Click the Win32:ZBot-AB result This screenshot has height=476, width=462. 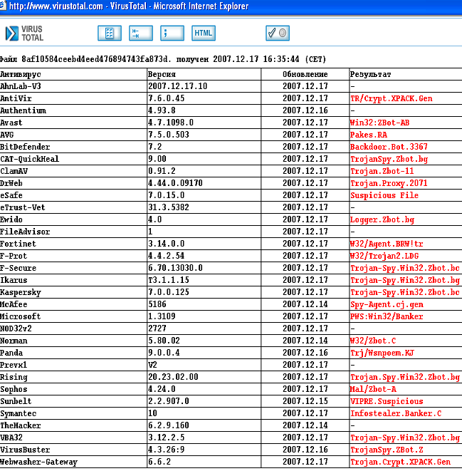379,123
